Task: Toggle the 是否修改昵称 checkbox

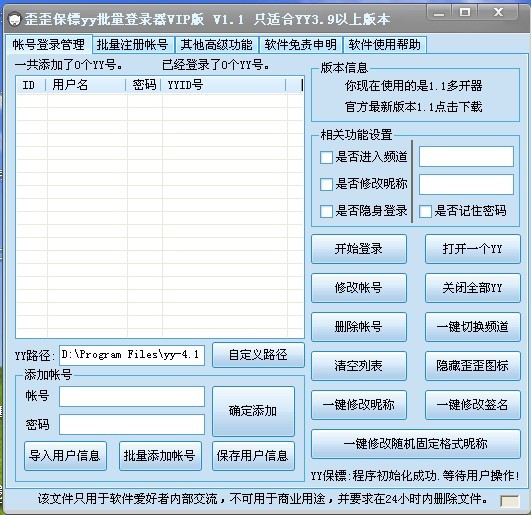Action: tap(326, 184)
